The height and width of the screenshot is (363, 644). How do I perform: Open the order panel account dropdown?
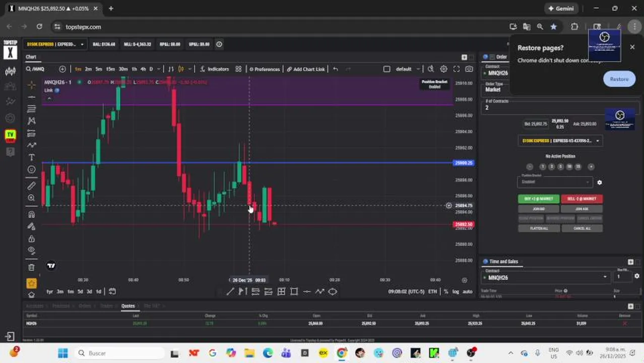click(x=560, y=141)
